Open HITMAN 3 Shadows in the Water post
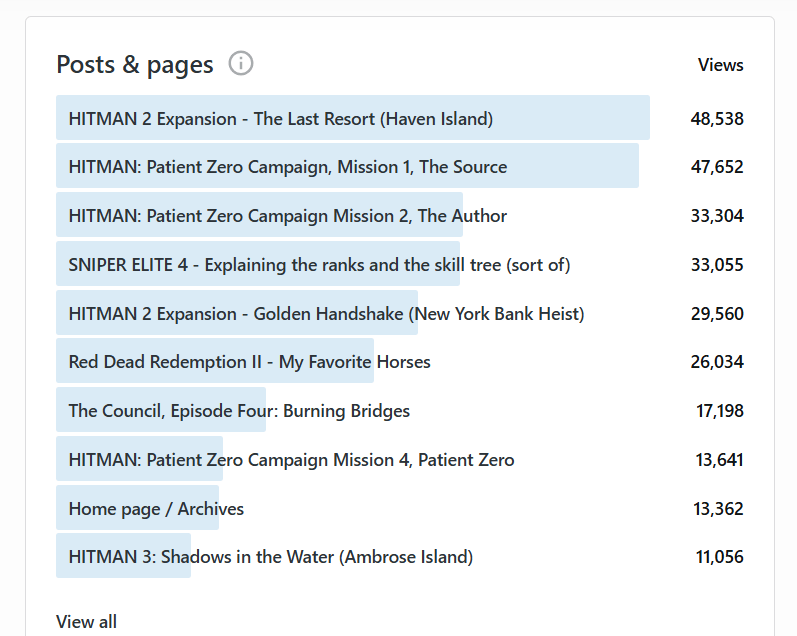Viewport: 797px width, 636px height. (271, 557)
